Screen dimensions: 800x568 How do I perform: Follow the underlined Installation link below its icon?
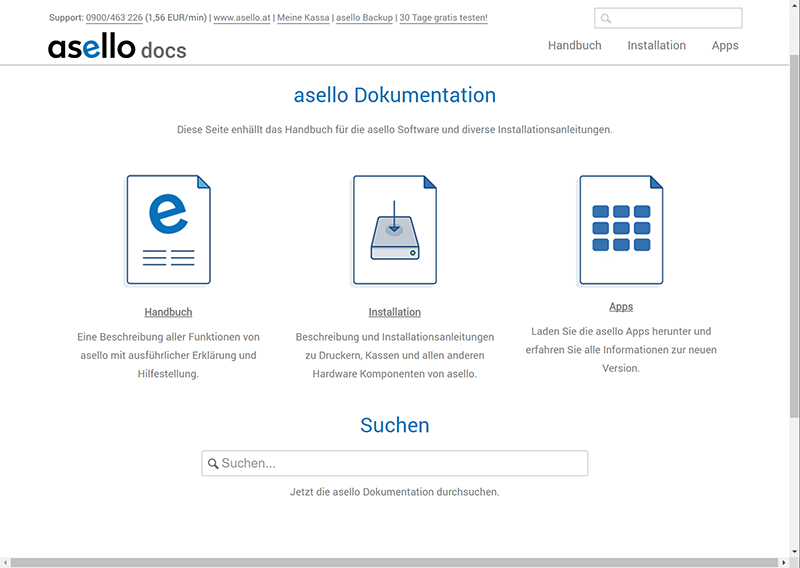(x=394, y=312)
